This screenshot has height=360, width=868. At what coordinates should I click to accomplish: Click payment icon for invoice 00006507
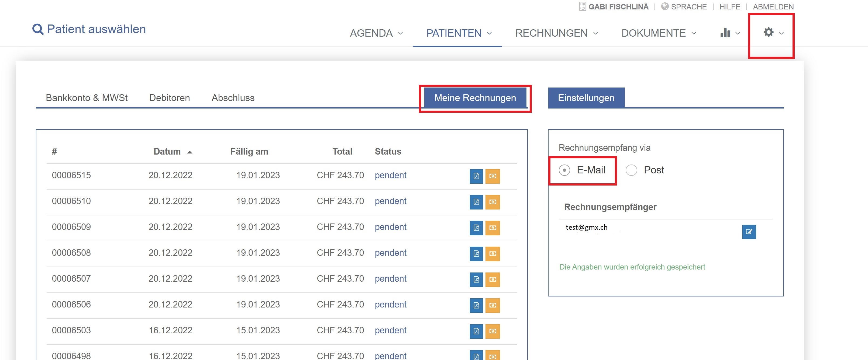click(x=492, y=279)
